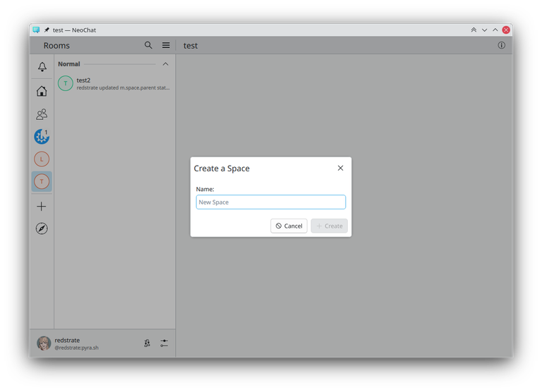This screenshot has width=542, height=392.
Task: Open notifications bell in sidebar
Action: click(x=42, y=67)
